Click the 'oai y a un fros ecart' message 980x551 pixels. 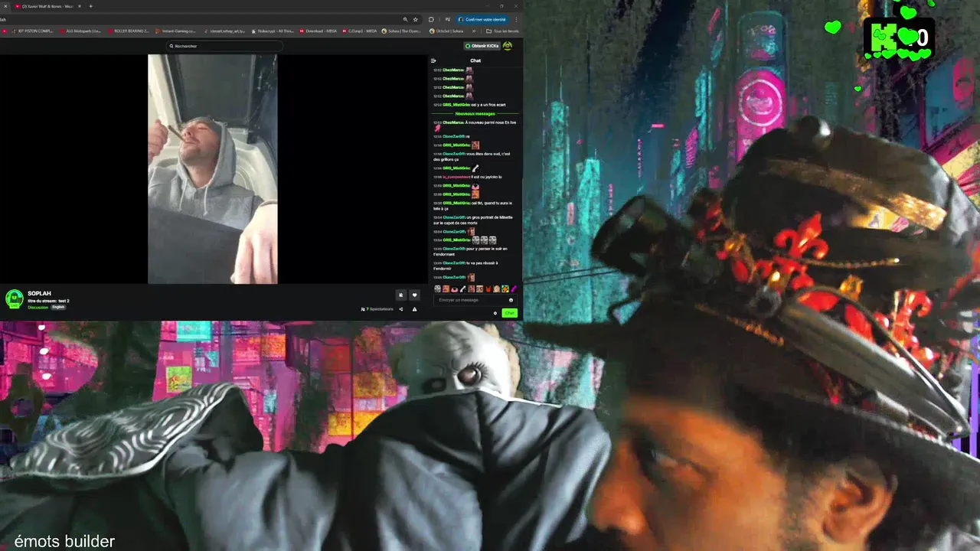(x=488, y=105)
